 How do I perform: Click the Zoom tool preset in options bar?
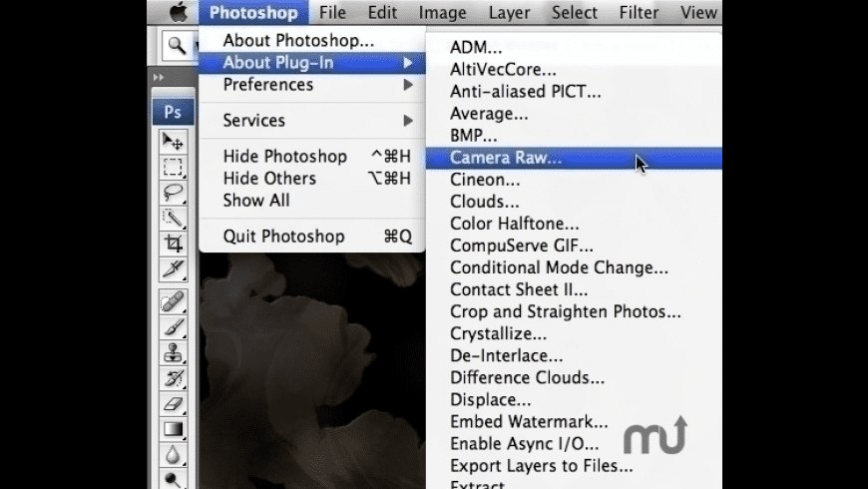pos(178,45)
